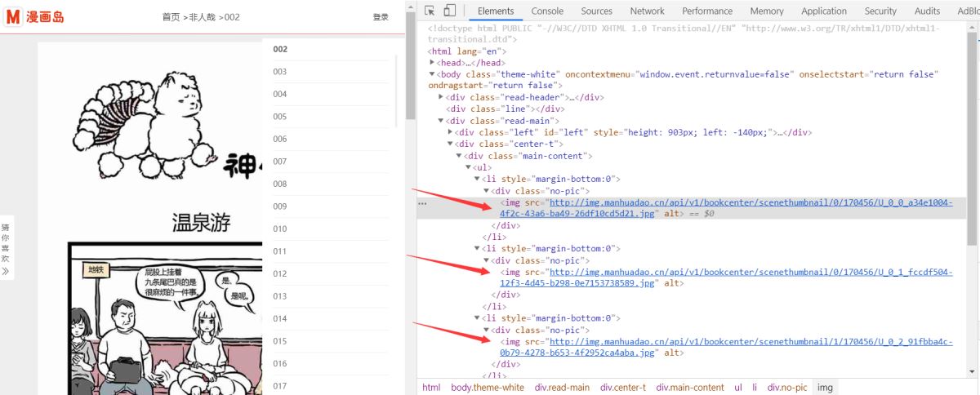Expand the div with id left
980x395 pixels.
tap(449, 132)
